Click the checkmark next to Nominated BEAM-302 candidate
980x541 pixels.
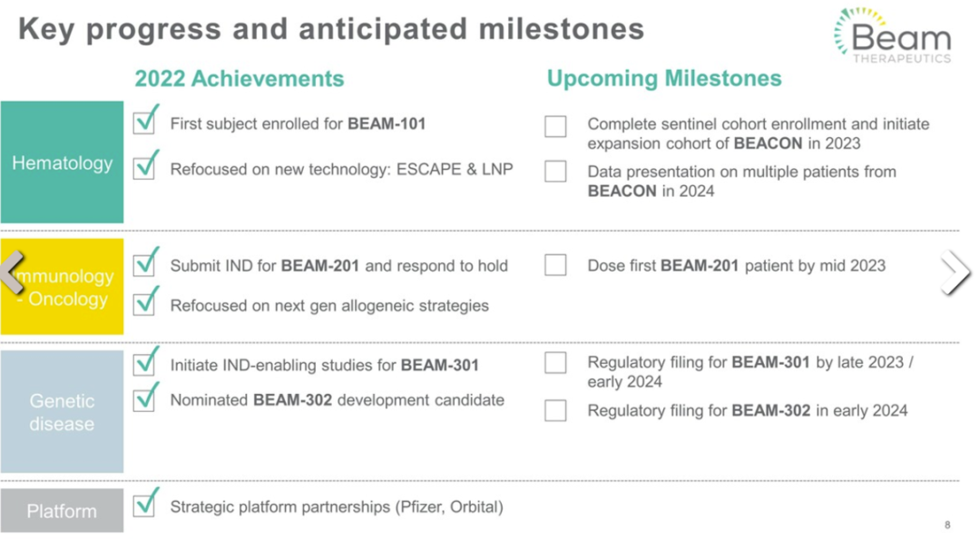click(145, 396)
